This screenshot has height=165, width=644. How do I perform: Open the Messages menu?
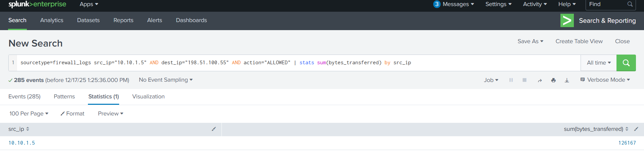pos(454,4)
